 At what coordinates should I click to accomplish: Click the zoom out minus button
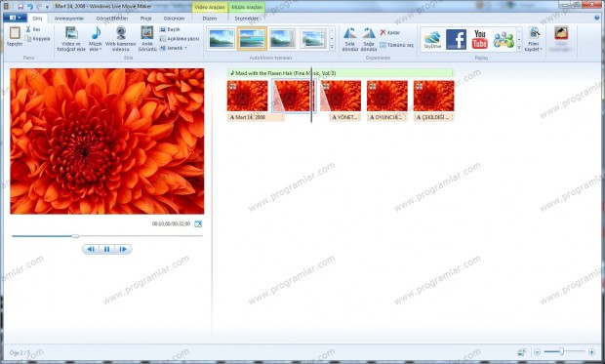pyautogui.click(x=537, y=352)
